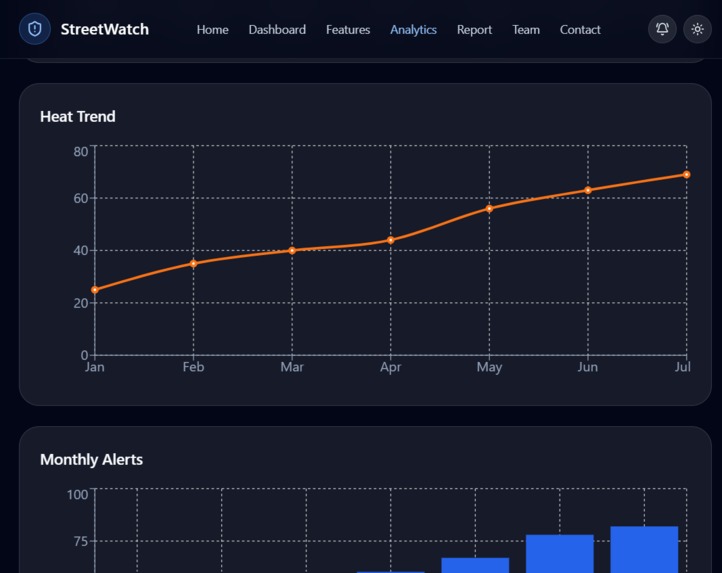Click the Monthly Alerts chart title
Viewport: 722px width, 573px height.
[x=91, y=459]
